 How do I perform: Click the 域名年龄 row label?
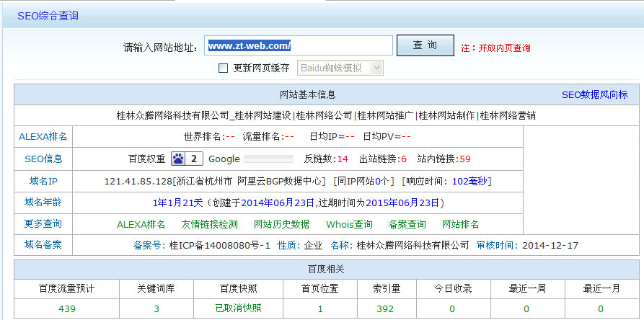pyautogui.click(x=43, y=202)
